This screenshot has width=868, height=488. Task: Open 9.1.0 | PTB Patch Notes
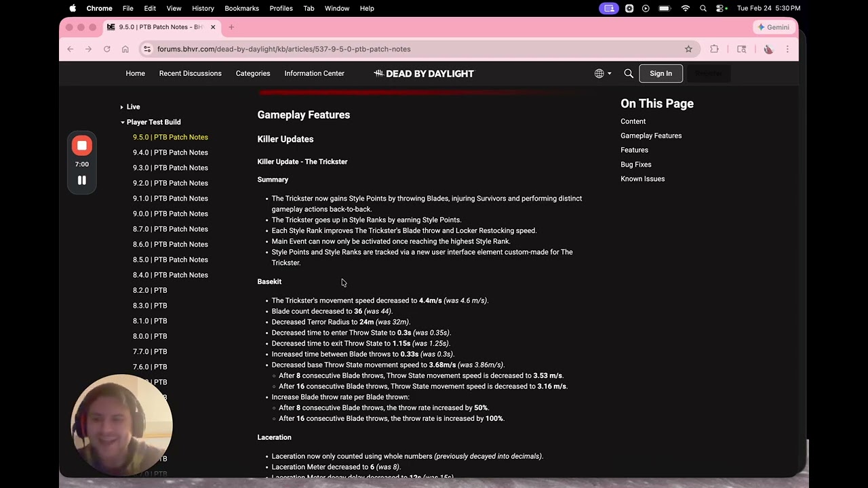170,199
